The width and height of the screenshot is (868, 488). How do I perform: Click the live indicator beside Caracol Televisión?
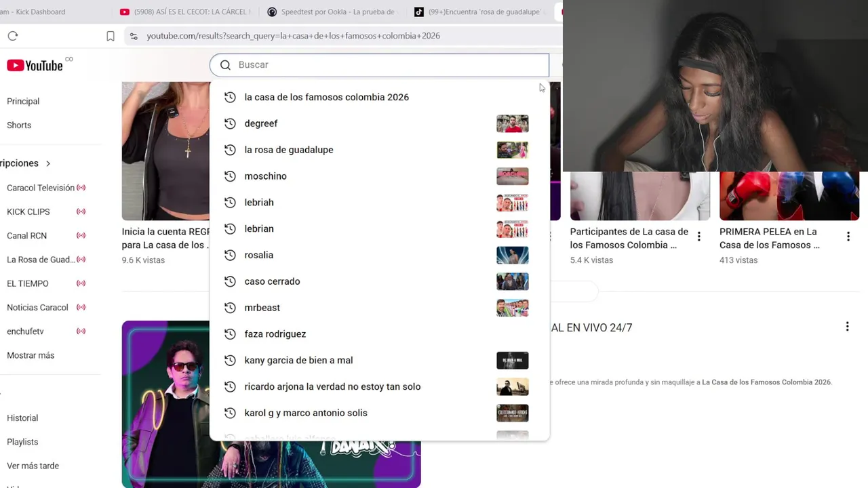coord(81,188)
